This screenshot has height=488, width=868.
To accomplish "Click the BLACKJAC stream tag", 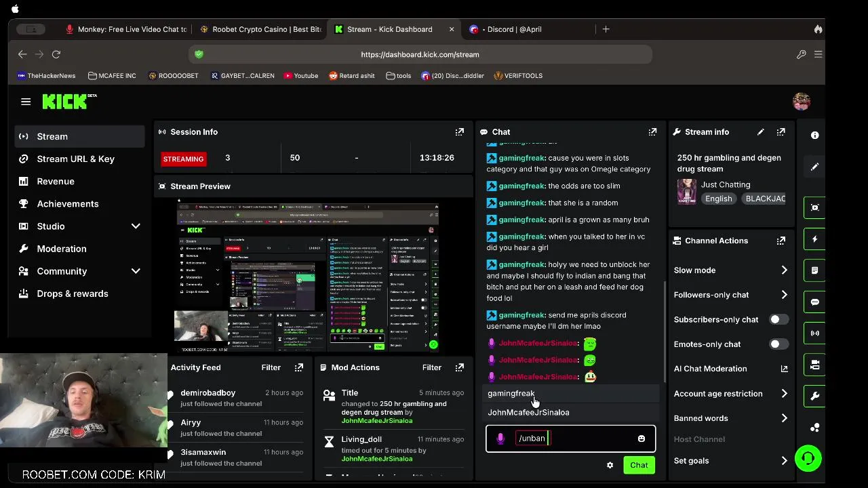I will (x=765, y=199).
